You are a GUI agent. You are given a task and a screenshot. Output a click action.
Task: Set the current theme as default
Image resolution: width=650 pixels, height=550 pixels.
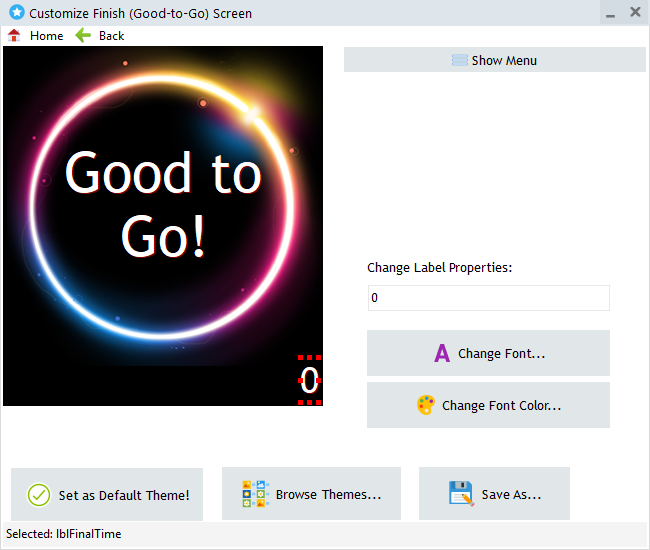click(123, 494)
